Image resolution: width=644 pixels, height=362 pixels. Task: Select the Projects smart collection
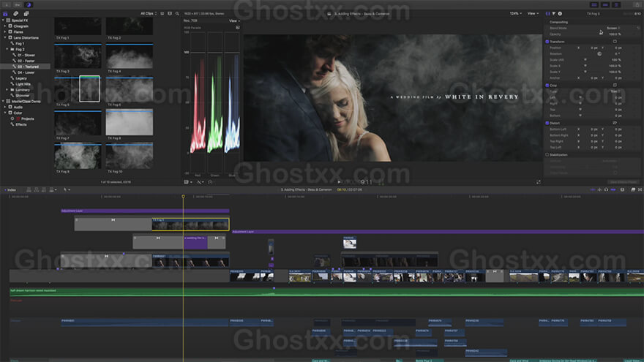[x=27, y=118]
